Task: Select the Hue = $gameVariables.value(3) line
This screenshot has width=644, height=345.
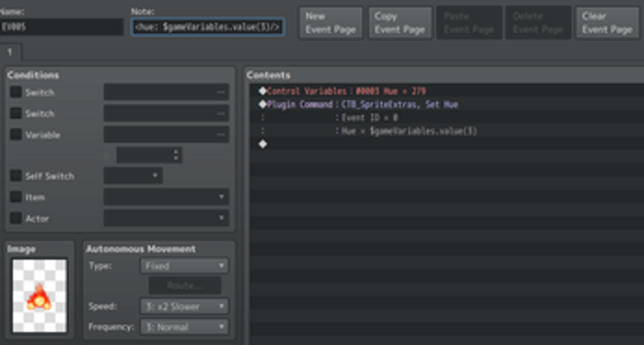Action: (447, 131)
